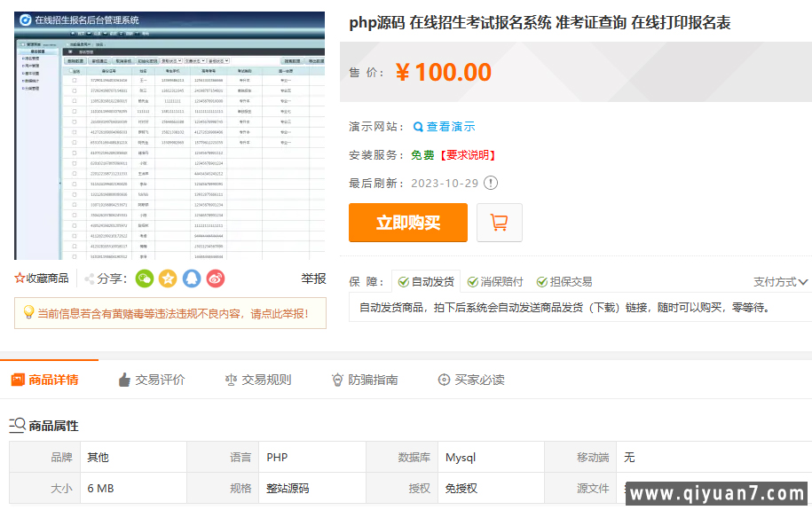Share via the blue QQ icon
The height and width of the screenshot is (510, 812).
pos(192,279)
